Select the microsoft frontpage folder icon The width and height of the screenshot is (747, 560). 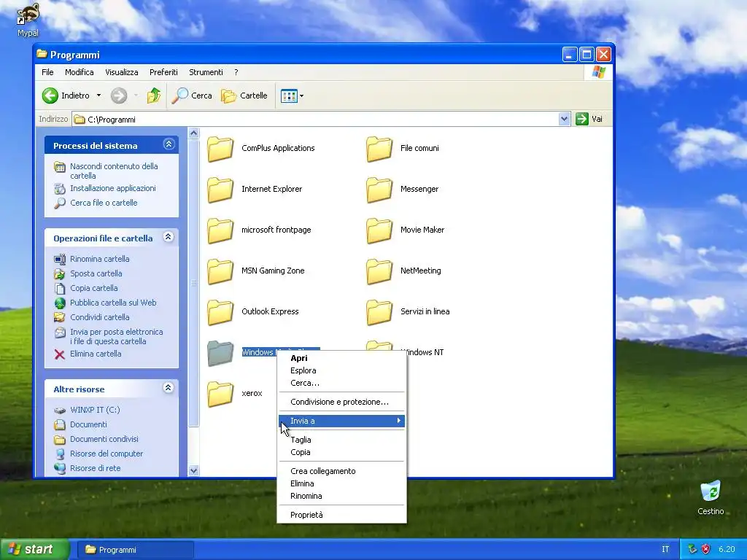point(220,231)
